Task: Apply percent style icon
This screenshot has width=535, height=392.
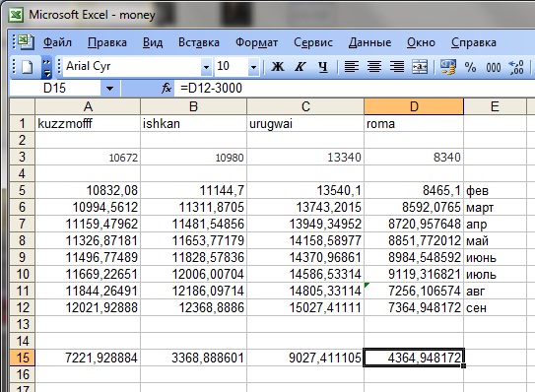Action: tap(470, 67)
